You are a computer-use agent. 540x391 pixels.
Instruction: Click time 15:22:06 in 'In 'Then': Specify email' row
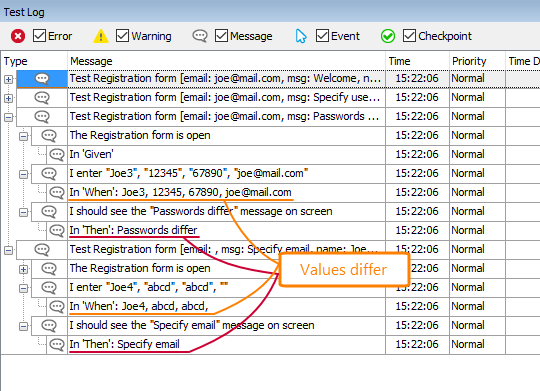pyautogui.click(x=417, y=344)
